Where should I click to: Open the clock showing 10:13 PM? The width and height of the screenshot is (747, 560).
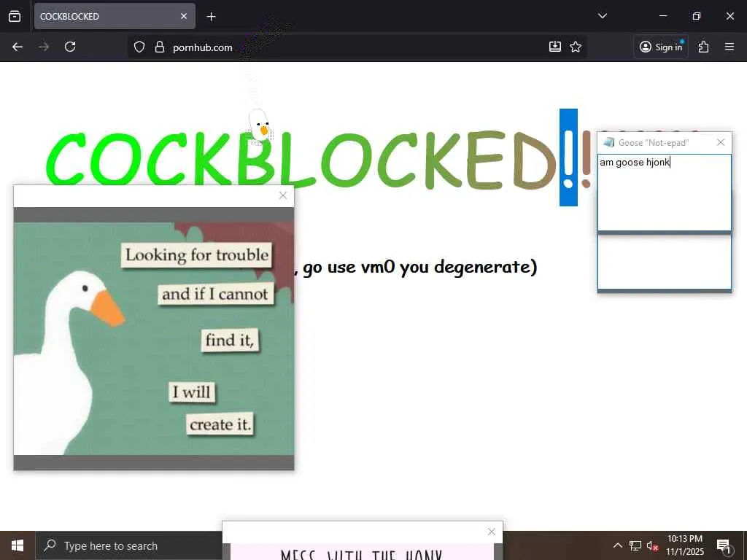click(x=685, y=545)
